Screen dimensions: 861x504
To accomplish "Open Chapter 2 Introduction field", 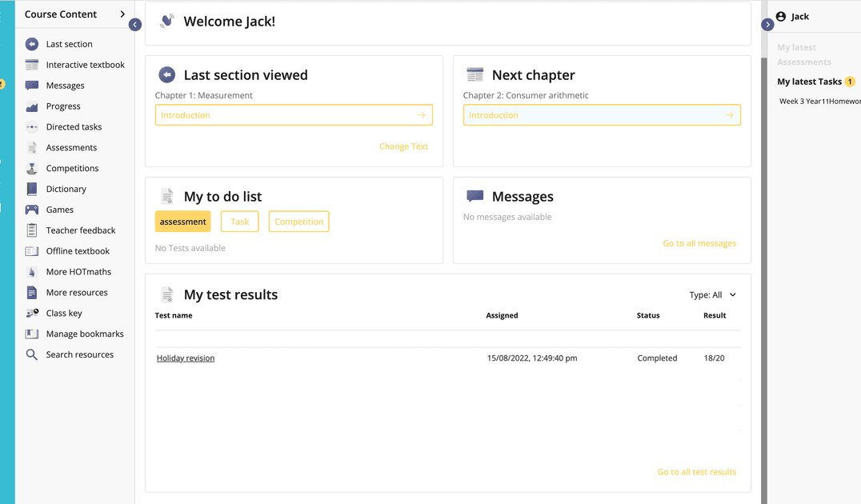I will click(601, 115).
